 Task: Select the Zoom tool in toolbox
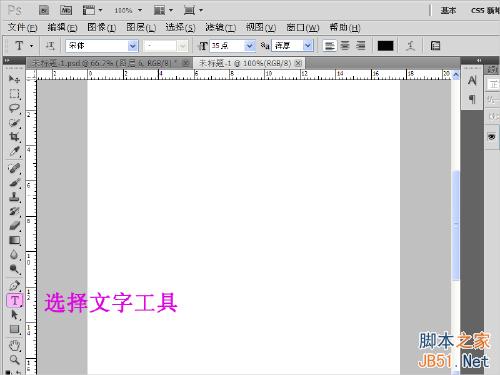14,360
